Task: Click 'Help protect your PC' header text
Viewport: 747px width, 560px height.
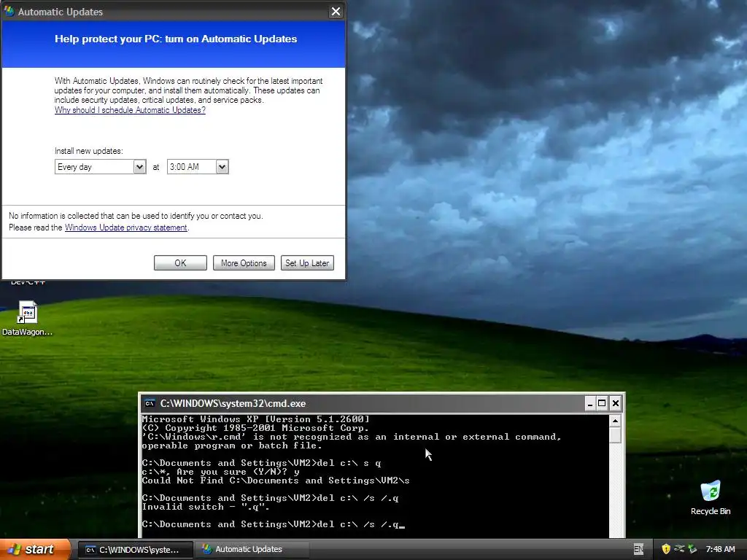Action: pyautogui.click(x=176, y=39)
